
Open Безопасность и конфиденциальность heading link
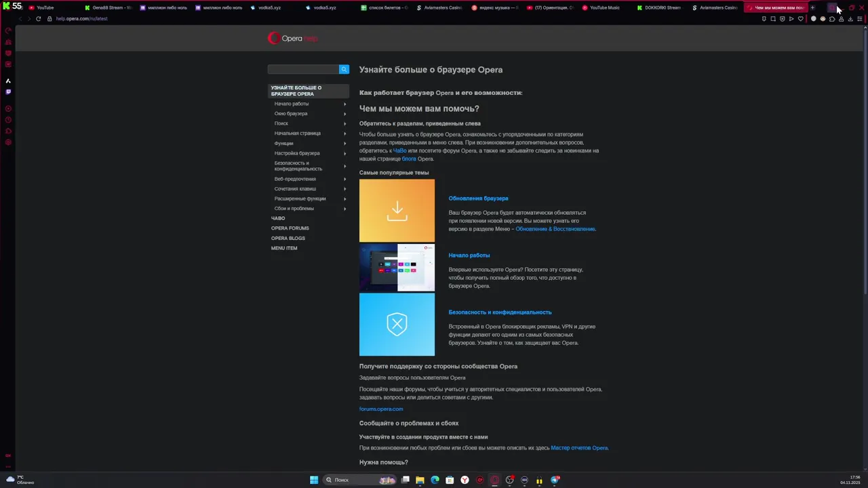coord(500,312)
